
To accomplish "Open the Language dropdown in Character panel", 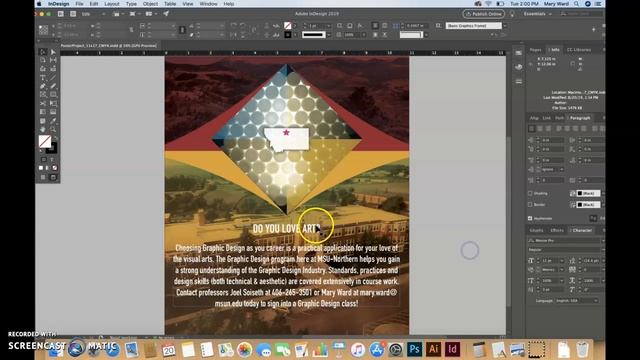I will point(577,301).
